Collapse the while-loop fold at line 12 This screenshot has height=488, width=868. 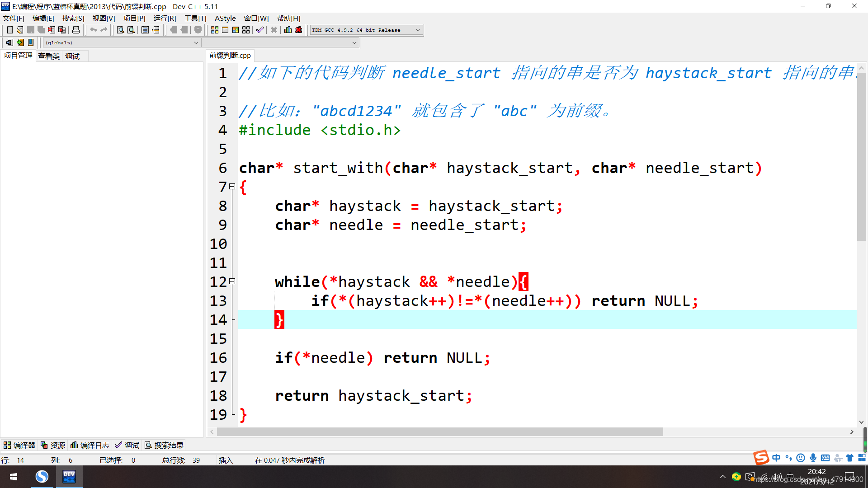(x=232, y=282)
